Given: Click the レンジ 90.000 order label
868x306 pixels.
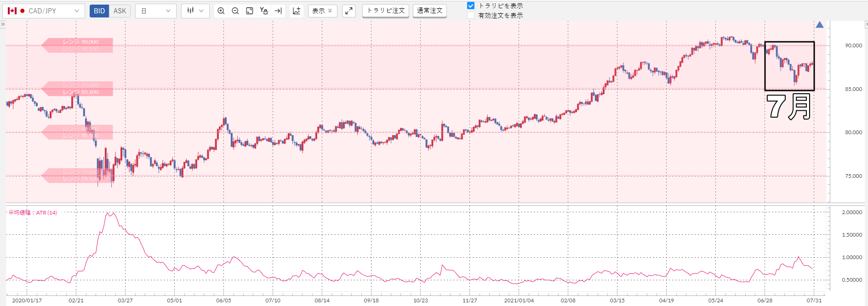Looking at the screenshot, I should tap(81, 42).
